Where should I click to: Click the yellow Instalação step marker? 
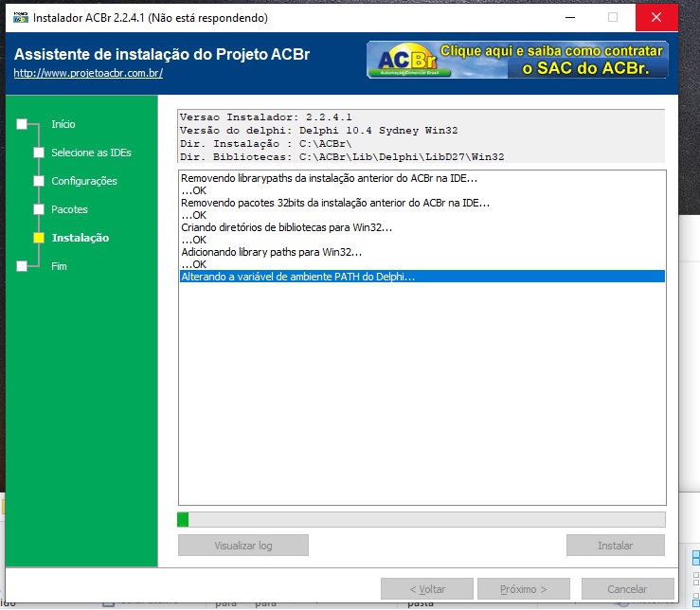(39, 238)
